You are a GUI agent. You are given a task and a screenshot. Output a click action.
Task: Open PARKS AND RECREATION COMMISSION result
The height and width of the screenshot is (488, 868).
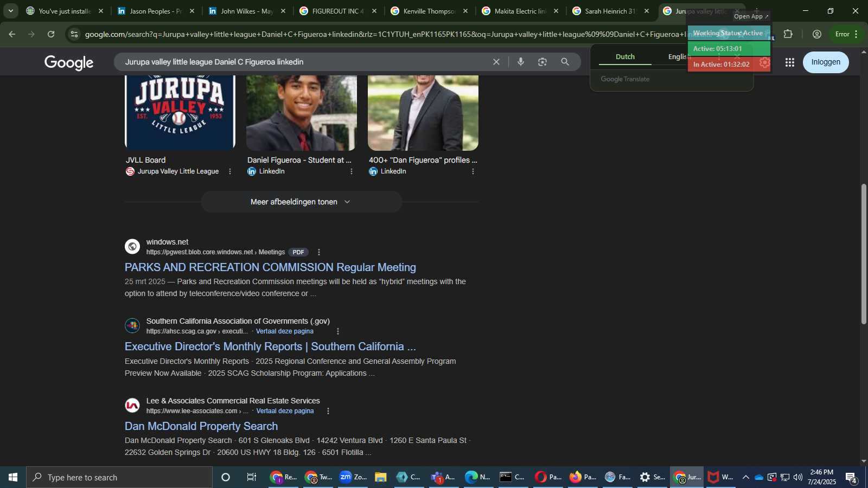(270, 267)
